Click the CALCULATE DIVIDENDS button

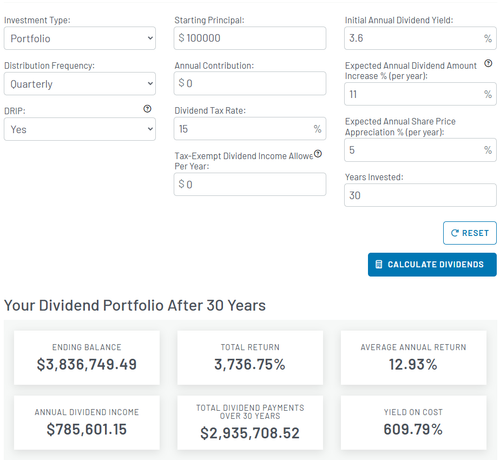432,265
